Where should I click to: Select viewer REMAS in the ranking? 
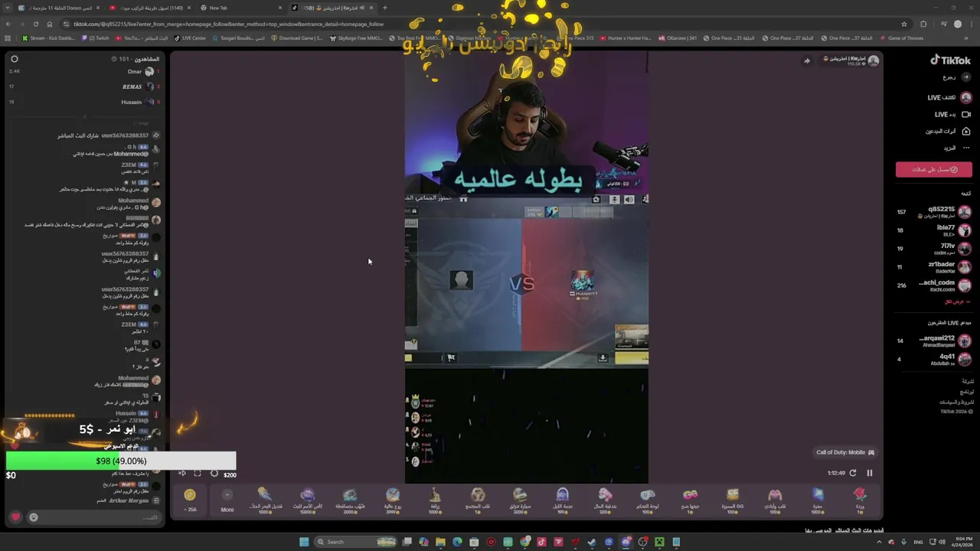[x=83, y=86]
